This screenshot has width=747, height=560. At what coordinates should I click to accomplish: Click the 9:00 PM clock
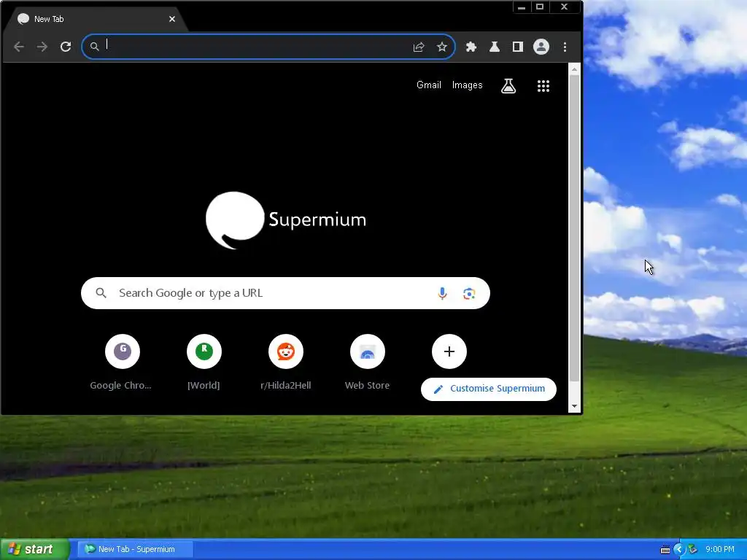[720, 549]
